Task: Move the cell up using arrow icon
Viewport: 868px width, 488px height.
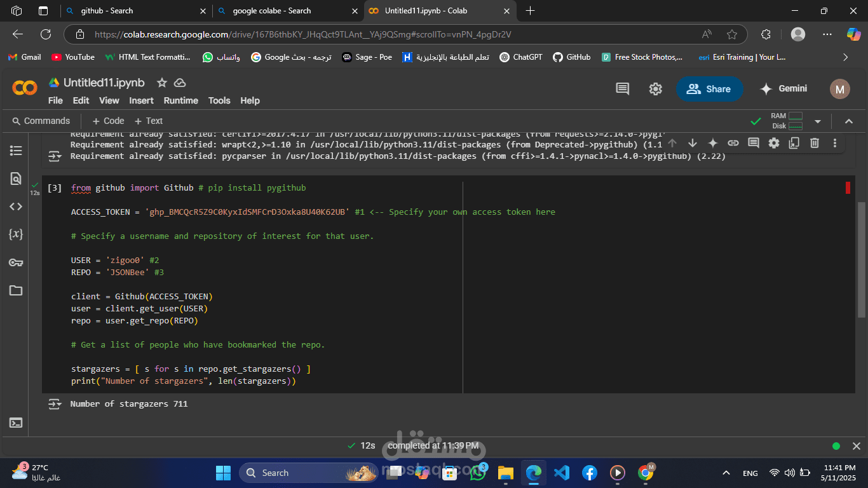Action: pyautogui.click(x=672, y=143)
